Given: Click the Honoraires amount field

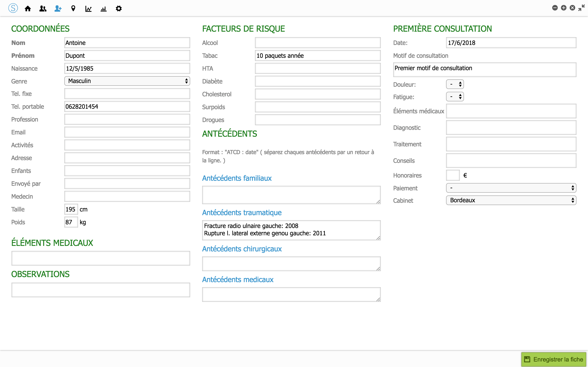Looking at the screenshot, I should pos(453,175).
